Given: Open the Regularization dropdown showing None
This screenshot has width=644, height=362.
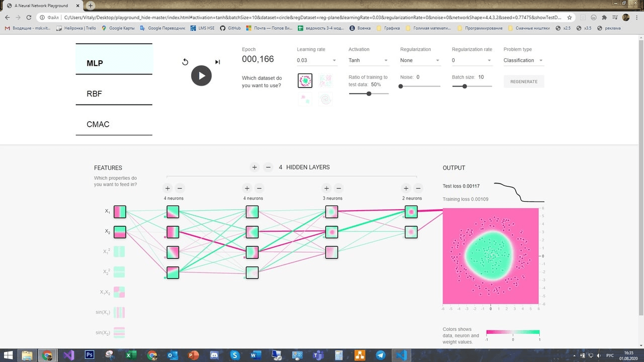Looking at the screenshot, I should [x=420, y=60].
